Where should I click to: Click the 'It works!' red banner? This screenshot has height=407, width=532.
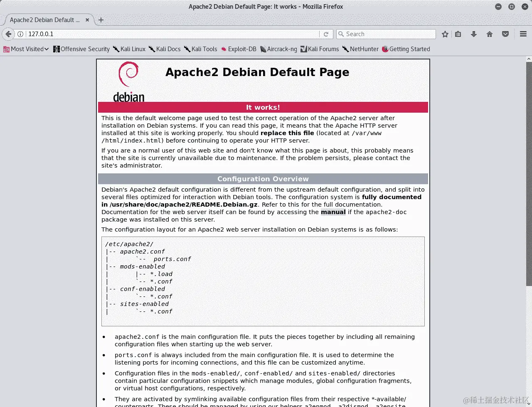[263, 107]
